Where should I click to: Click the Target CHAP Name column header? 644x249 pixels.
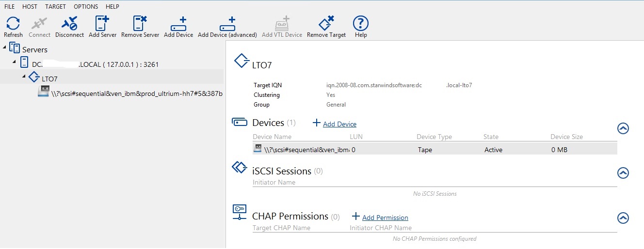coord(281,228)
